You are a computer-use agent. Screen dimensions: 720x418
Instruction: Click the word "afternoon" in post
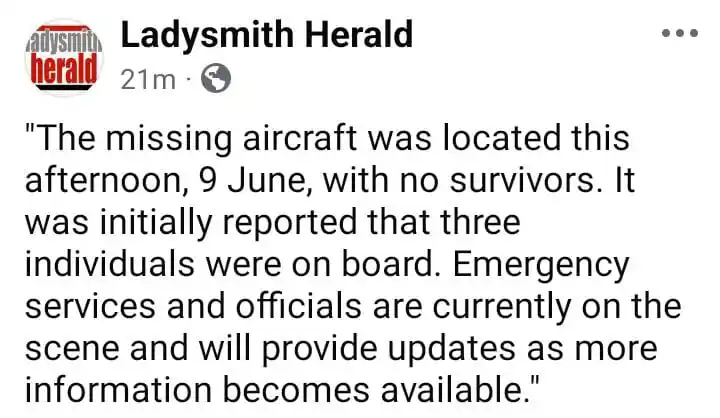pos(103,181)
